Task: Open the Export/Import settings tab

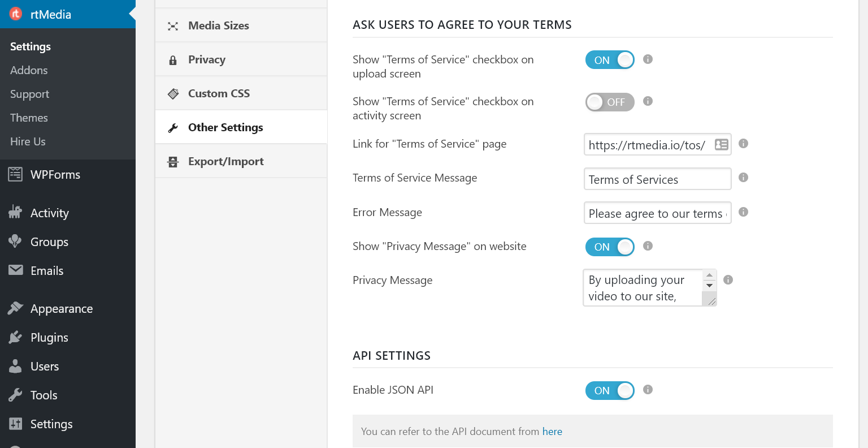Action: click(x=226, y=161)
